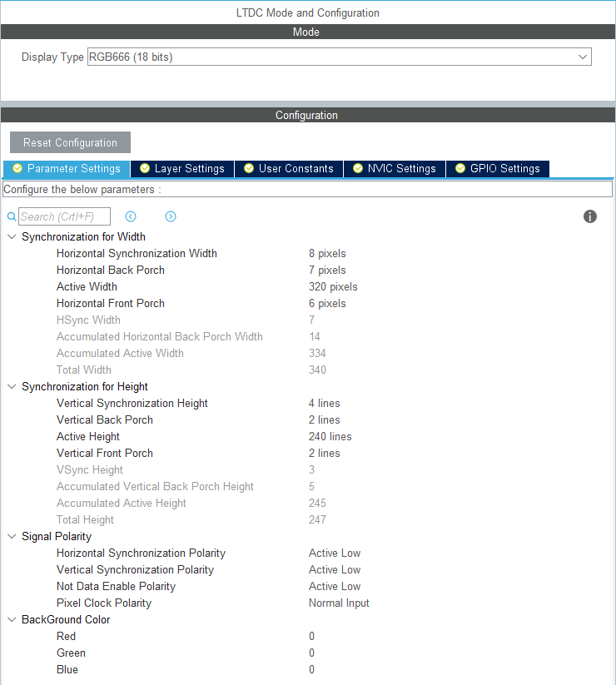
Task: Switch to Parameter Settings tab
Action: (x=67, y=169)
